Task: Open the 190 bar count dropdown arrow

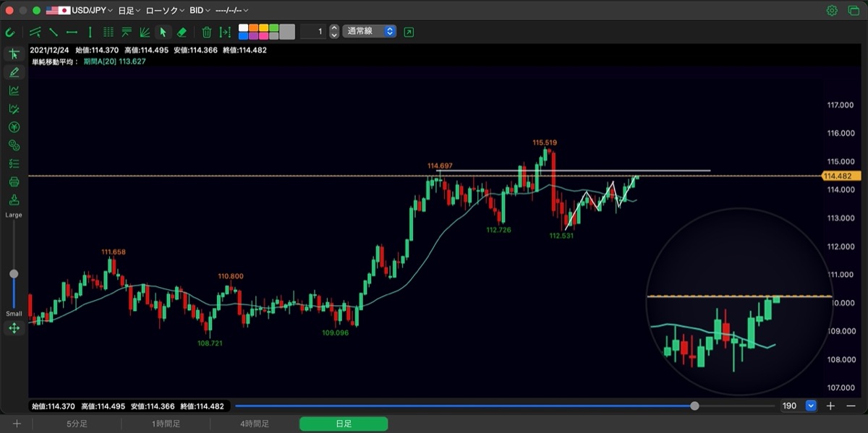Action: (810, 406)
